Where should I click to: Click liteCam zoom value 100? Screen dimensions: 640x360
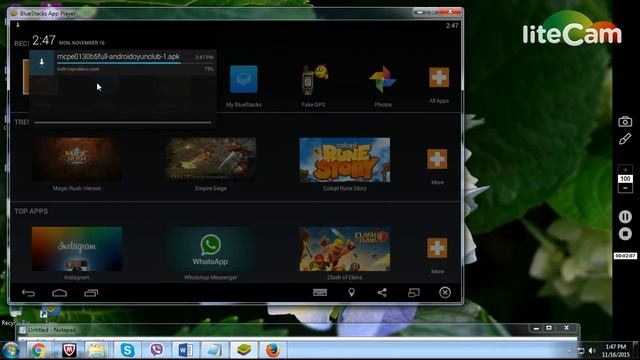click(625, 179)
